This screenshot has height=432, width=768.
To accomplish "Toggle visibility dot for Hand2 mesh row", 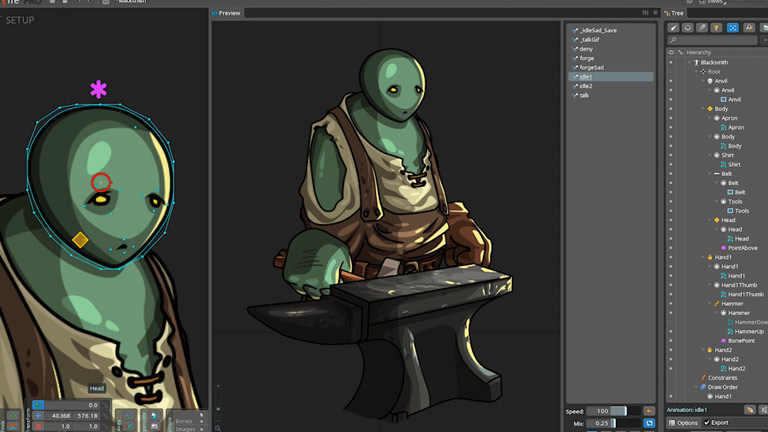I will pyautogui.click(x=671, y=368).
